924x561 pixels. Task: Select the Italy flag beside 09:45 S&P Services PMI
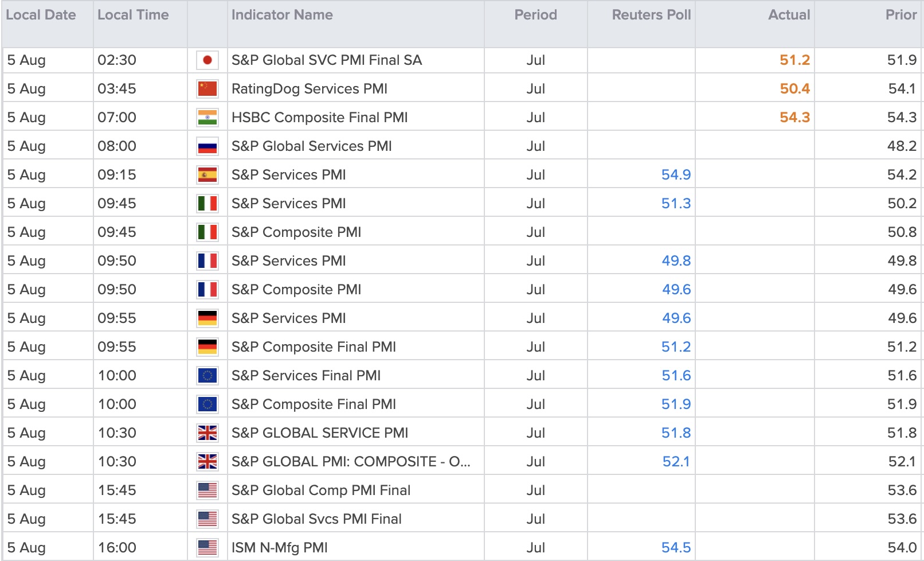point(207,204)
